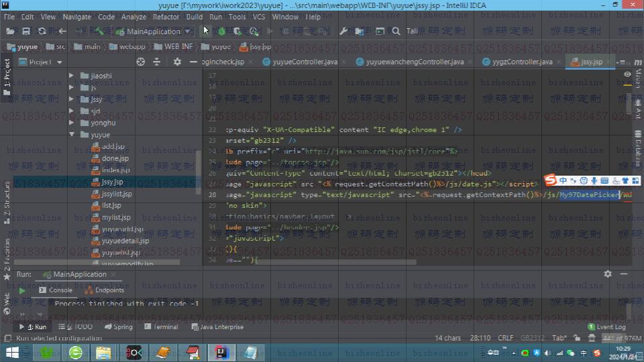Click the Collapse All icon in Project panel
The width and height of the screenshot is (644, 362).
157,62
